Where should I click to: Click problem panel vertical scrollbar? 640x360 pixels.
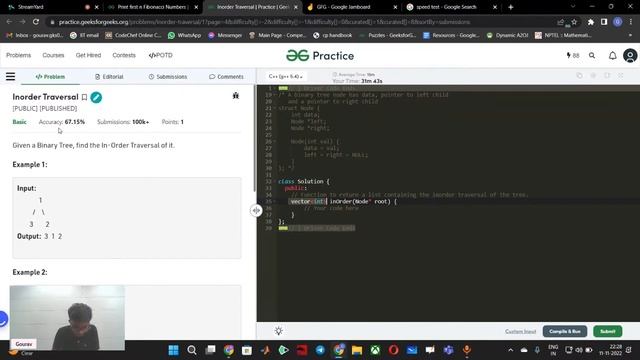click(255, 138)
